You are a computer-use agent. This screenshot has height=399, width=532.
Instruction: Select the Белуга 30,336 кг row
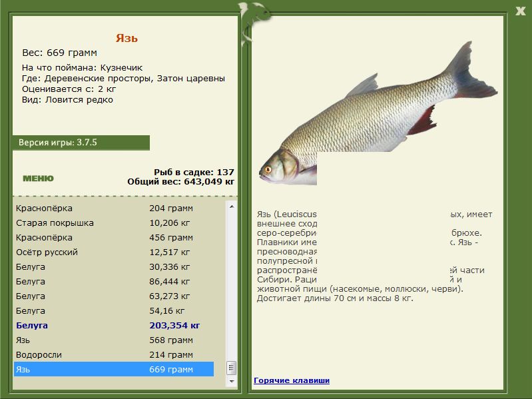(x=114, y=266)
